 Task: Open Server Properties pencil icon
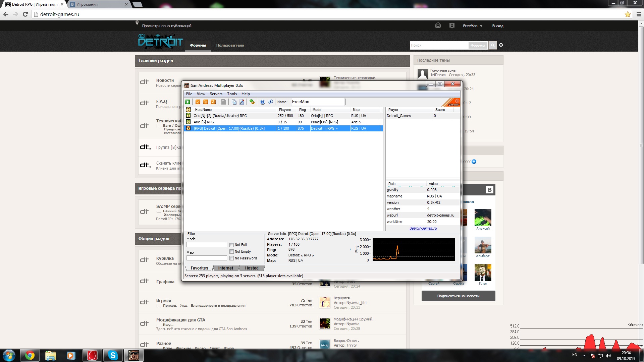pos(242,102)
